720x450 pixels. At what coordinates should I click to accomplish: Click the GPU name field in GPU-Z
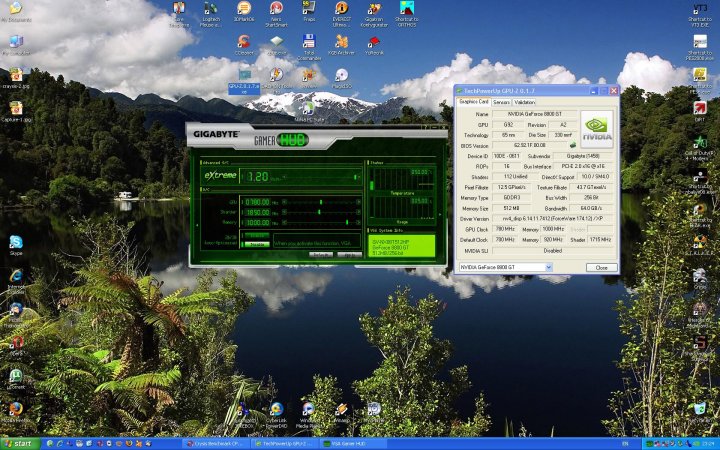(x=535, y=113)
